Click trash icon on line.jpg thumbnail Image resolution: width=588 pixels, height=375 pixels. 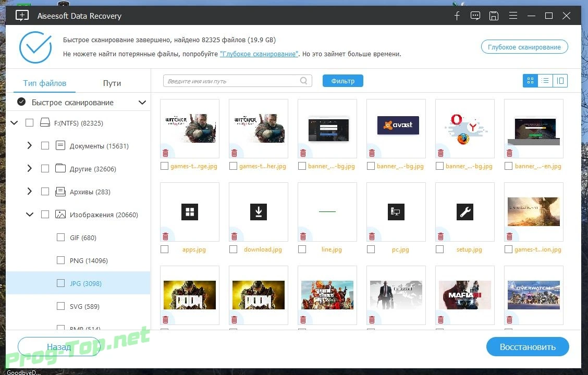[303, 236]
